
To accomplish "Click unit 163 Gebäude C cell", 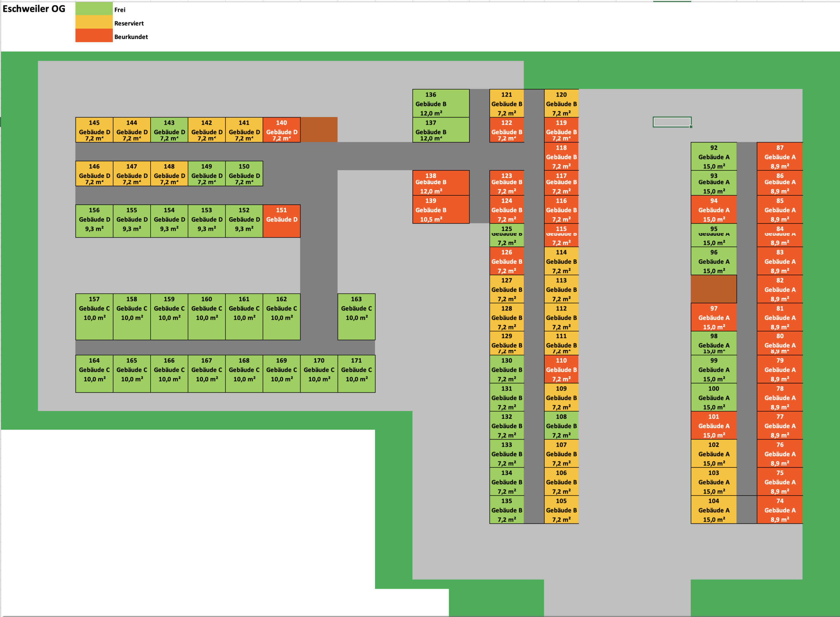I will 356,317.
